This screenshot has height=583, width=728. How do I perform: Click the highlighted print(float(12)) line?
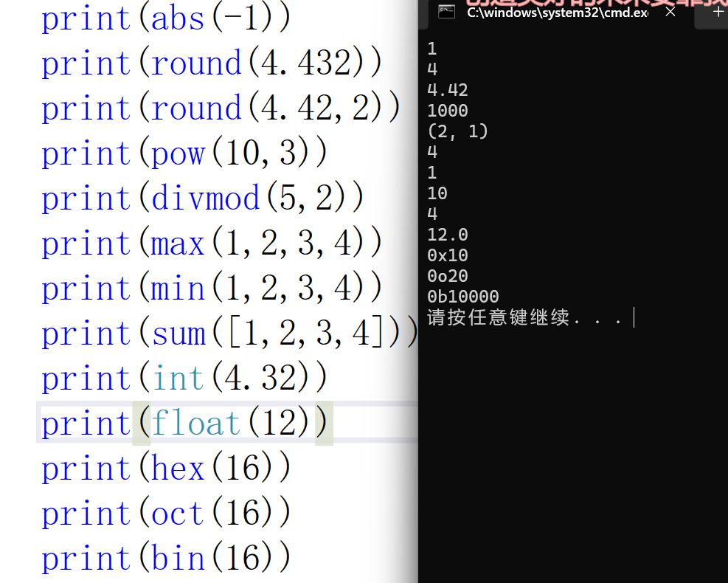tap(184, 423)
